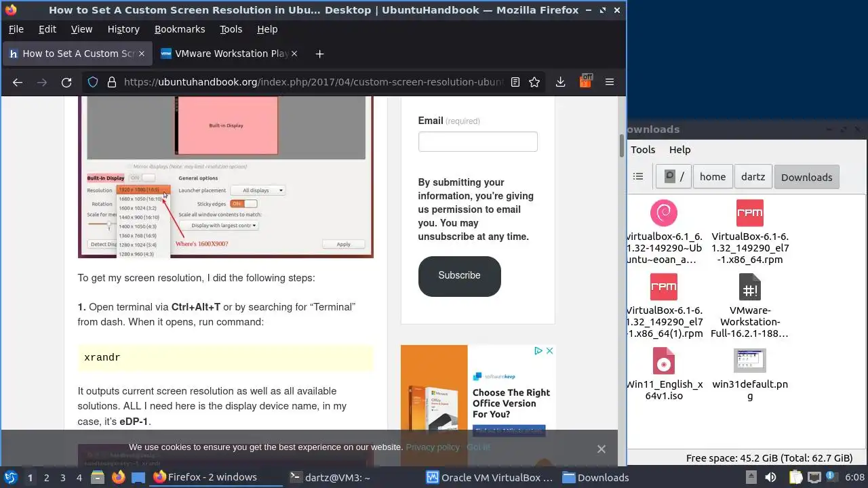Screen dimensions: 868x488
Task: Switch to Oracle VM VirtualBox taskbar window
Action: pyautogui.click(x=490, y=477)
